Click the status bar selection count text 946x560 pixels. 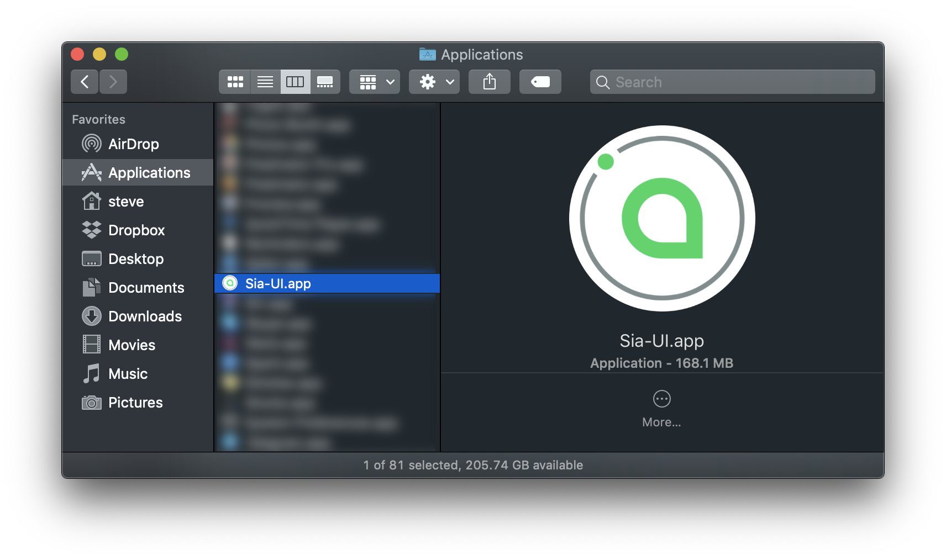tap(473, 465)
